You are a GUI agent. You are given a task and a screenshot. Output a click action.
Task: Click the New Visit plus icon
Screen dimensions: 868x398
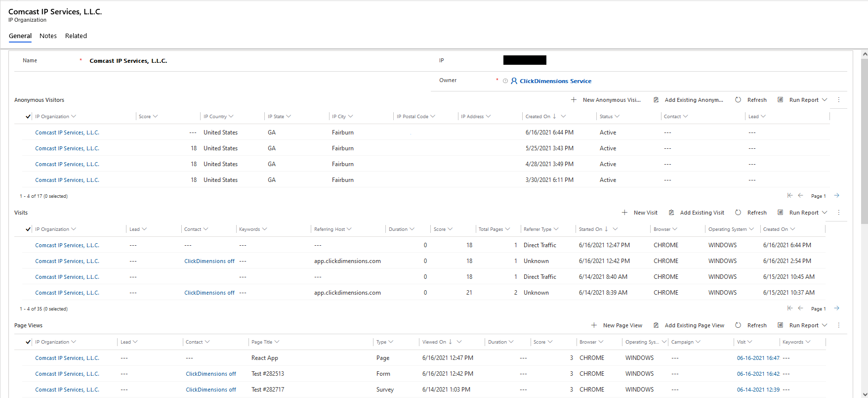click(624, 213)
